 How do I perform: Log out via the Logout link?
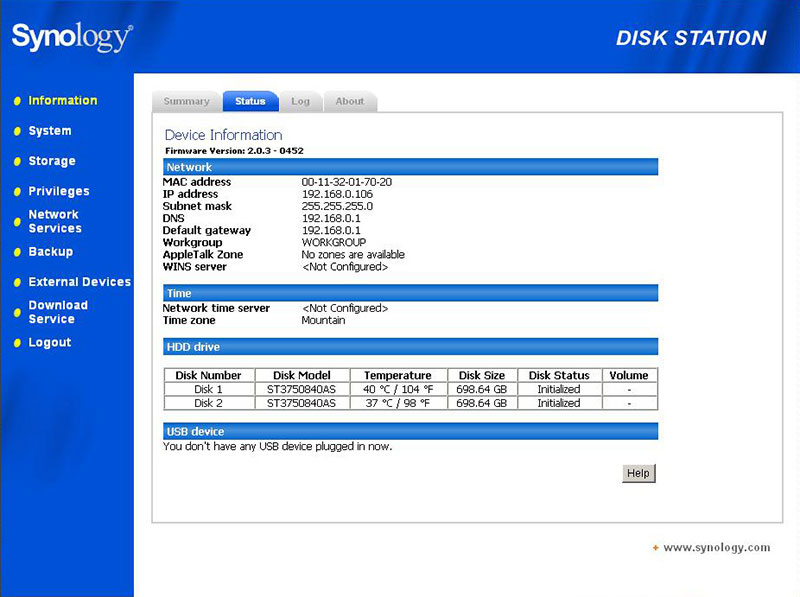(50, 342)
